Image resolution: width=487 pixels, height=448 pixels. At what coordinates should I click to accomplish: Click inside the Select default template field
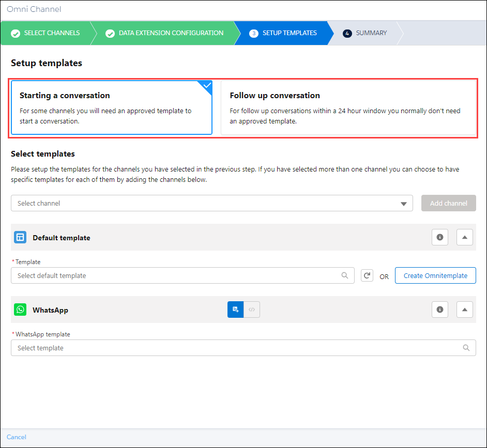click(x=155, y=275)
